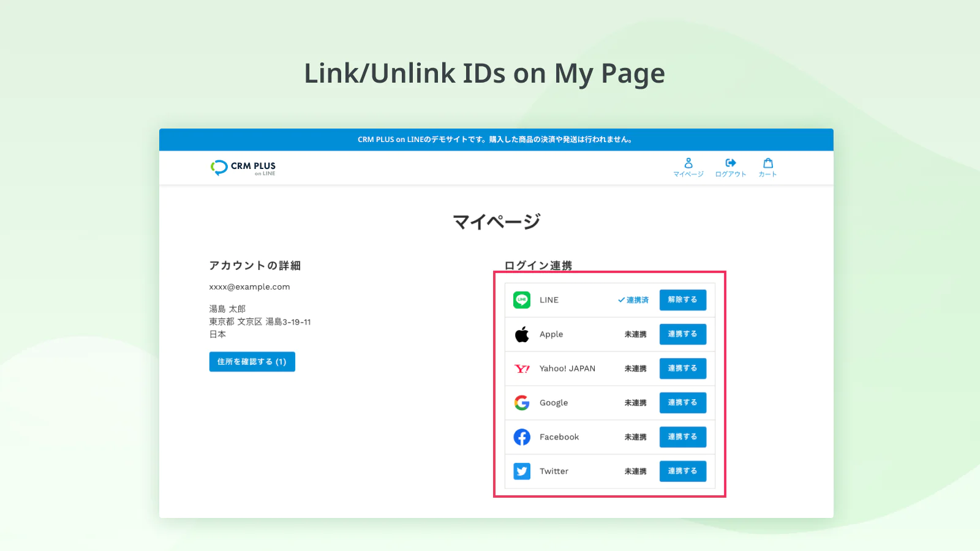980x551 pixels.
Task: Link Twitter account with 連携する button
Action: click(683, 471)
